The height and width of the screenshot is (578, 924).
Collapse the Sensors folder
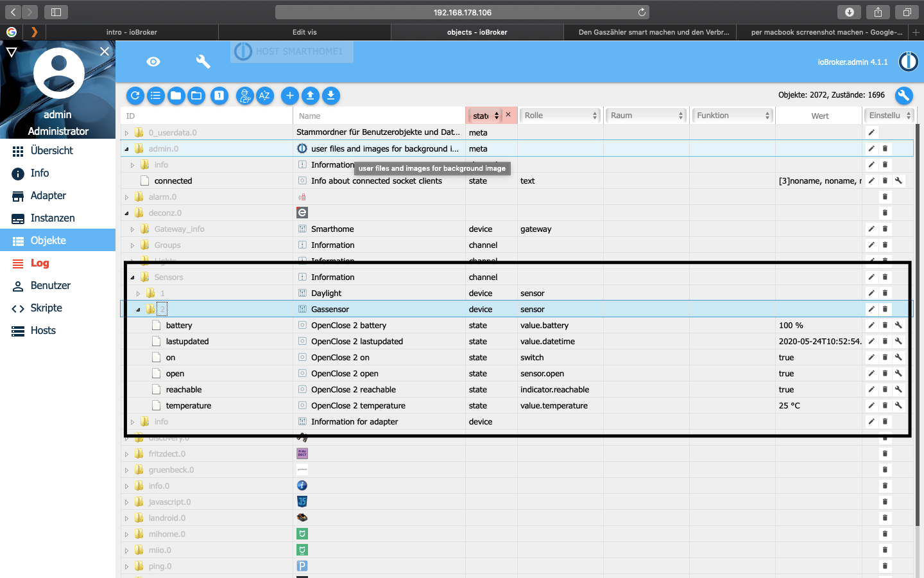(133, 277)
